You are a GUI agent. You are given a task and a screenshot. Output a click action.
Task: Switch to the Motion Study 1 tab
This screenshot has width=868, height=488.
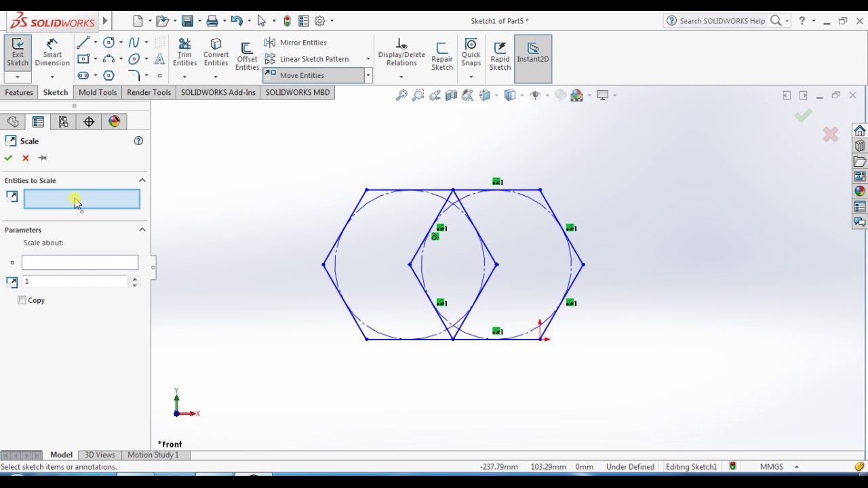(151, 455)
